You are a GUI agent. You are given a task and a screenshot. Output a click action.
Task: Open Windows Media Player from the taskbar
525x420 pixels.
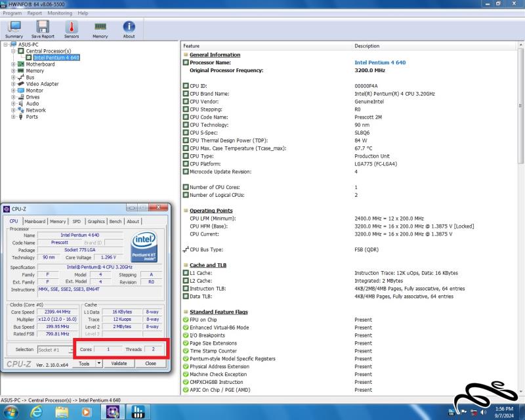(x=86, y=411)
